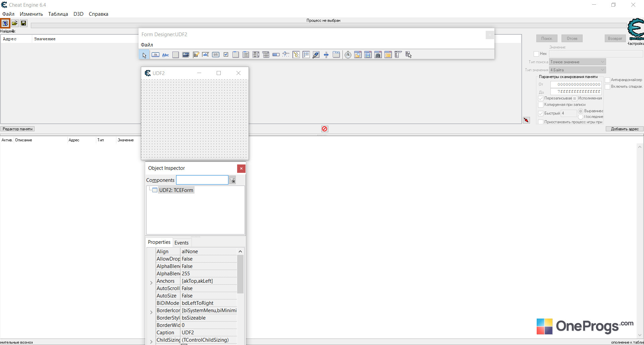This screenshot has height=345, width=644.
Task: Pick the TrackBar component in Form Designer
Action: tap(286, 55)
